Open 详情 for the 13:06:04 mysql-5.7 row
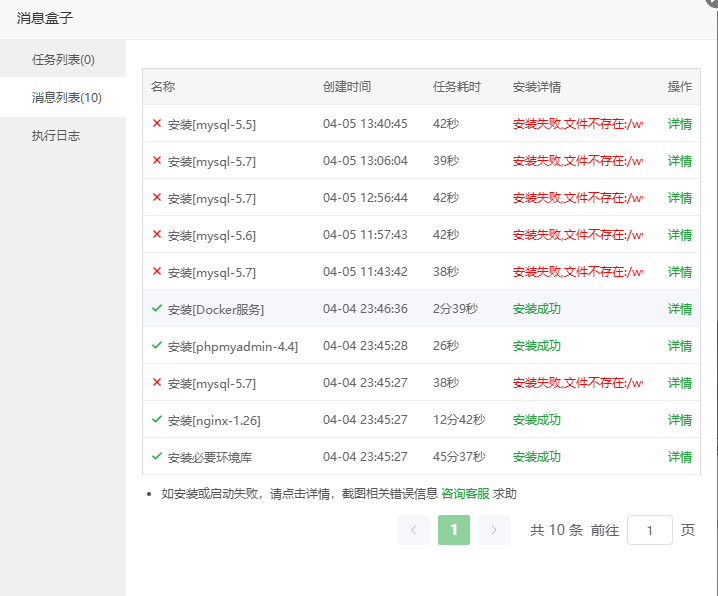This screenshot has width=718, height=596. 680,161
